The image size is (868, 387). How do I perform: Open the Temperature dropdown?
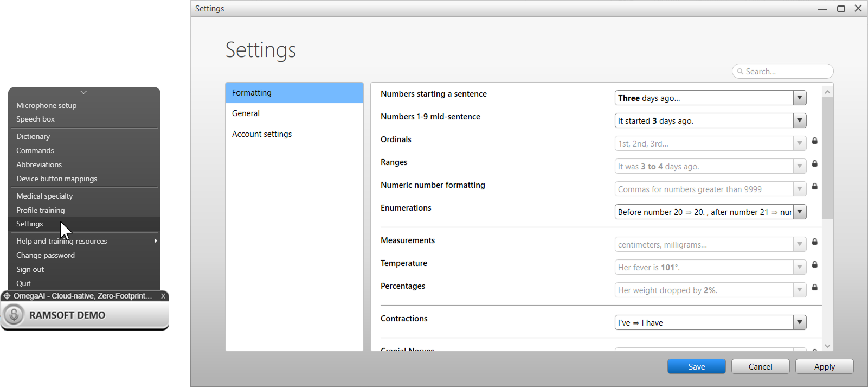tap(800, 267)
